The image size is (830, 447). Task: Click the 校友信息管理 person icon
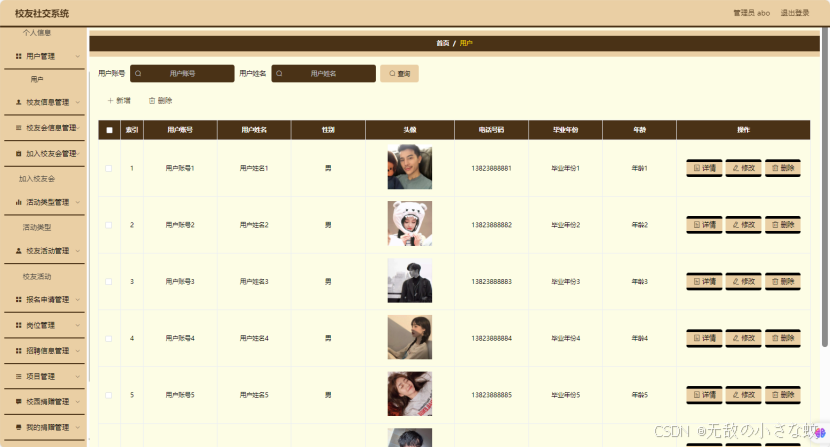point(19,102)
